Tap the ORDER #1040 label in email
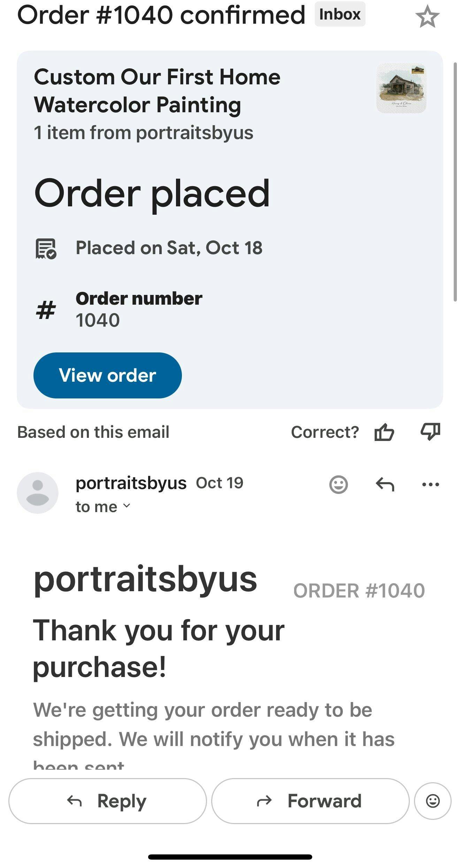Viewport: 460px width, 868px height. (x=359, y=591)
